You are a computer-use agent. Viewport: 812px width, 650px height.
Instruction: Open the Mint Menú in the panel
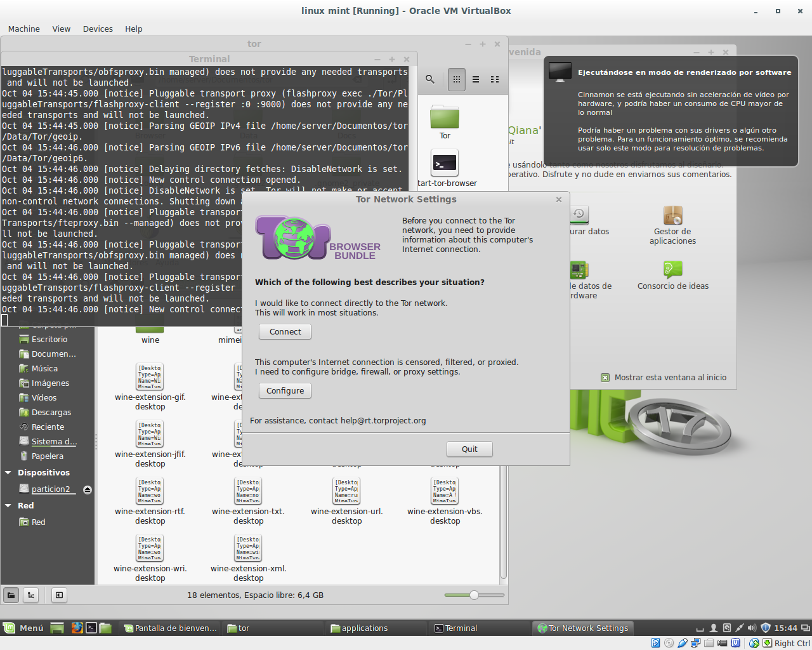pyautogui.click(x=23, y=628)
